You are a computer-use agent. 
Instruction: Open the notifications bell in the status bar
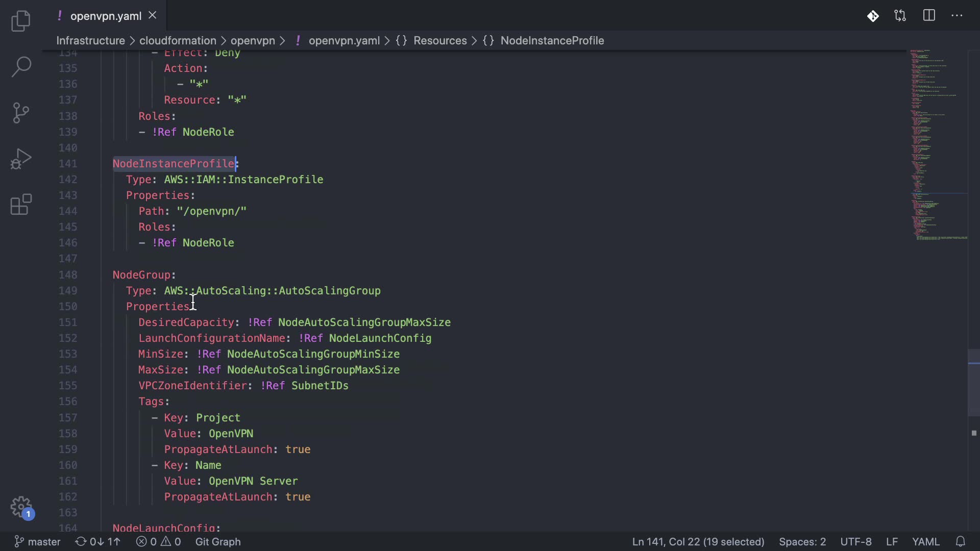click(x=960, y=541)
